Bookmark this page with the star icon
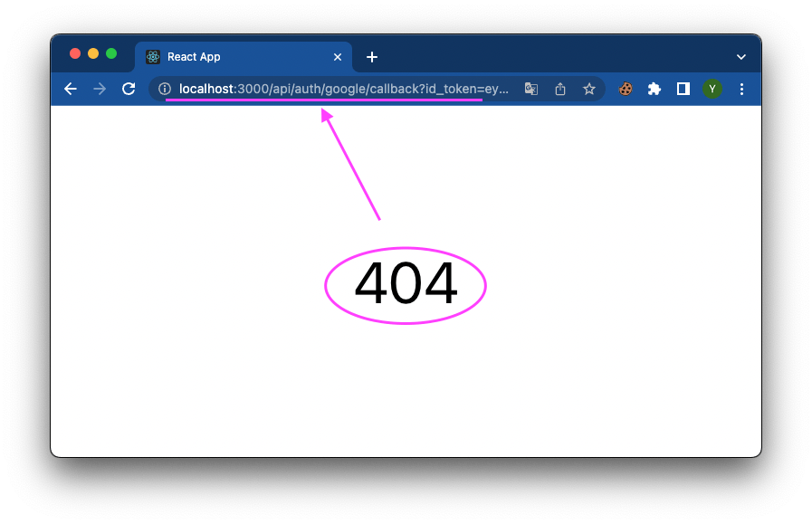Screen dimensions: 812x524 [589, 89]
